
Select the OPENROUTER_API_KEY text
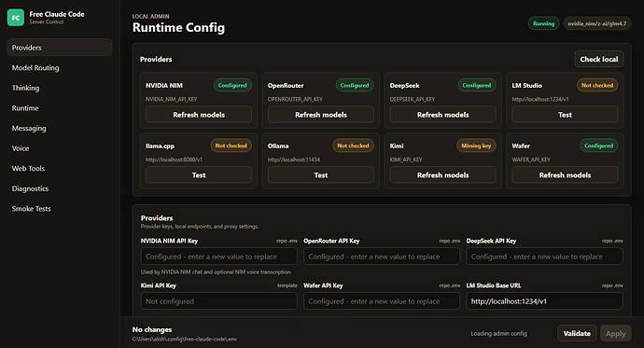[295, 99]
